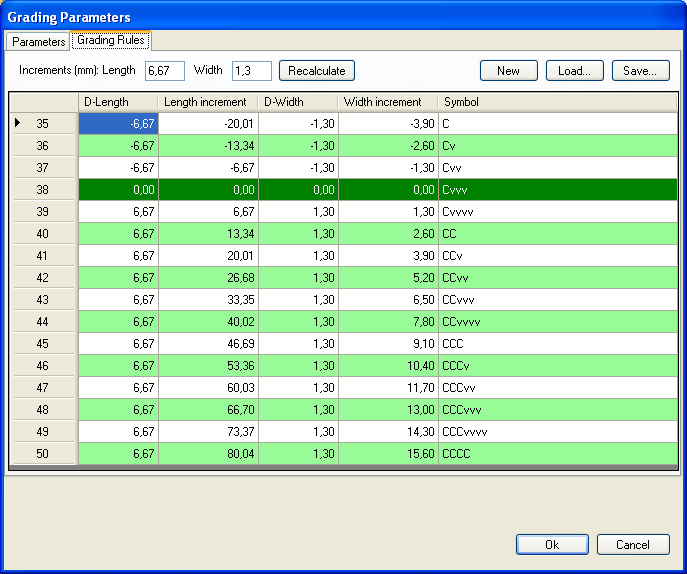Click Symbol cell CCCC
The image size is (687, 574).
click(558, 454)
